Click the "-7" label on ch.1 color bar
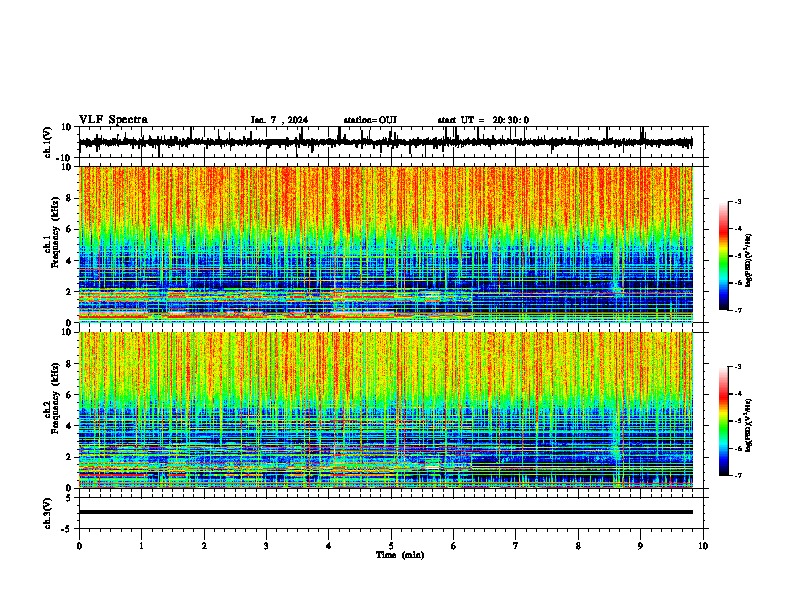Image resolution: width=792 pixels, height=612 pixels. click(x=738, y=310)
